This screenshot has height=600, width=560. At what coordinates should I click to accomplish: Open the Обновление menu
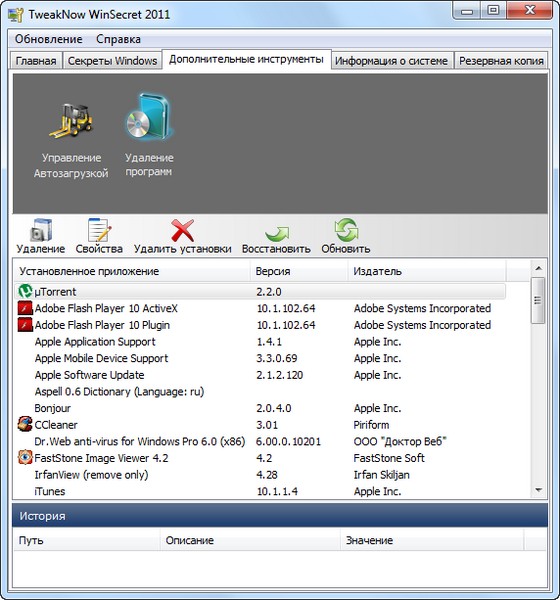click(49, 39)
